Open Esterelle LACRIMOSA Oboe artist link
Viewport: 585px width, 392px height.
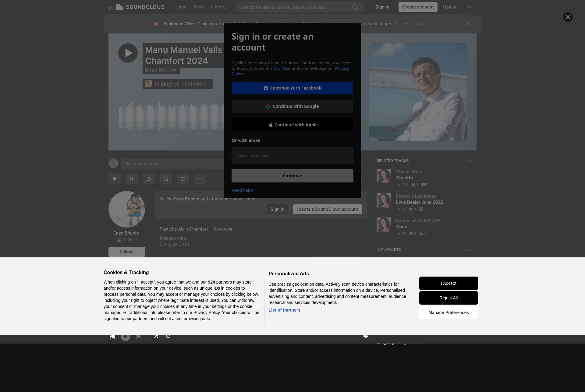click(x=418, y=221)
